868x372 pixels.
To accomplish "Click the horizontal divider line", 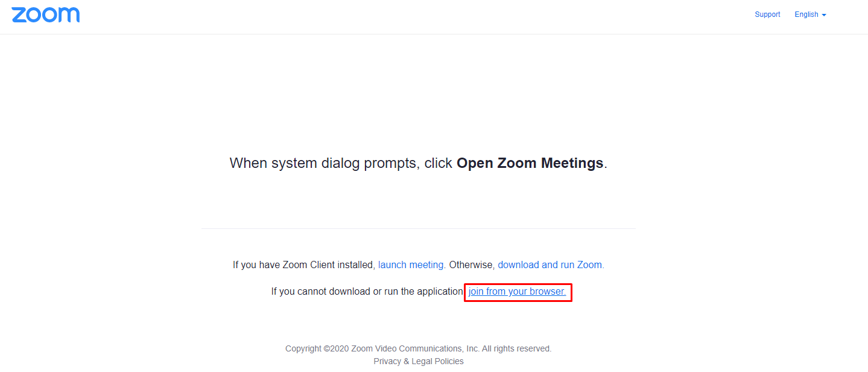I will [419, 228].
